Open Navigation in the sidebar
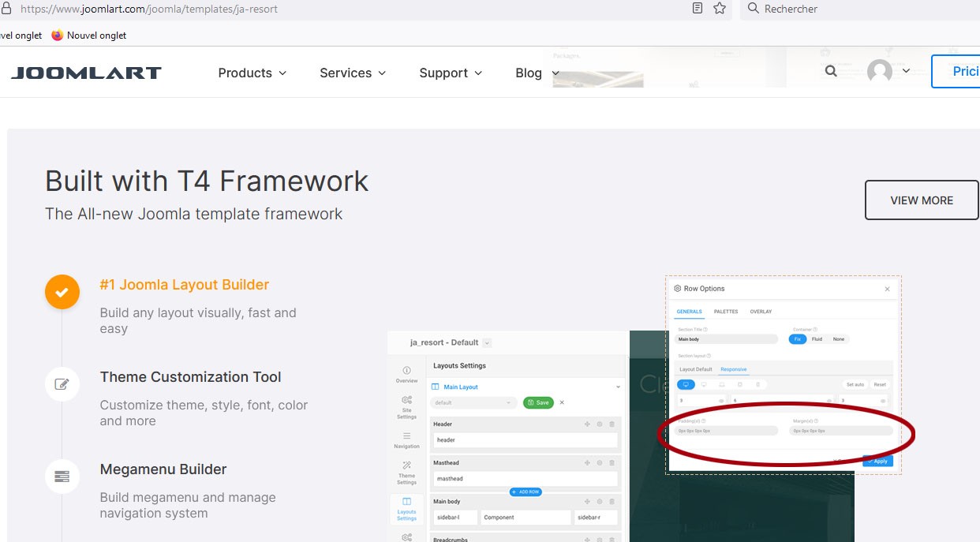The width and height of the screenshot is (980, 542). click(x=406, y=439)
